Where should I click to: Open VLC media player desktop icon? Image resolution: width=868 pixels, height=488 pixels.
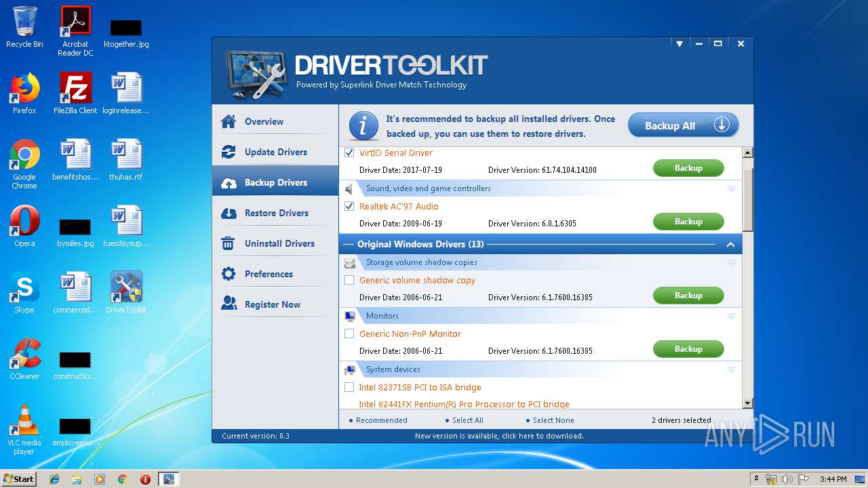tap(24, 430)
